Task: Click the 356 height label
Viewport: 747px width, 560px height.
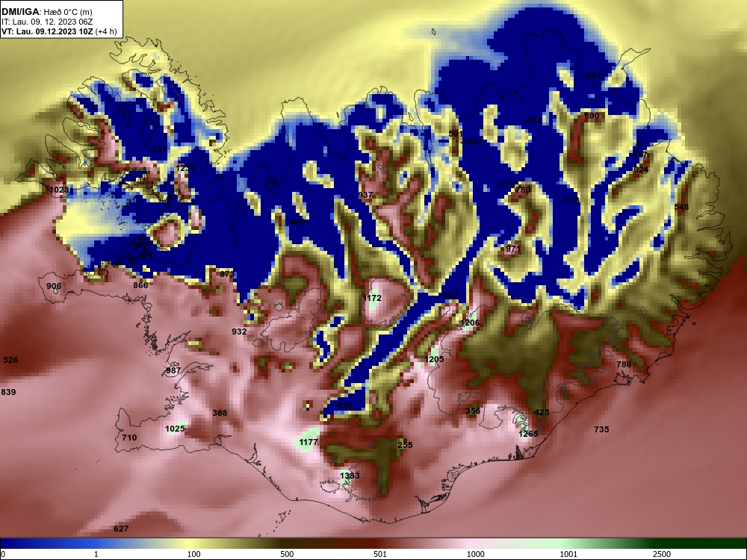Action: coord(473,411)
